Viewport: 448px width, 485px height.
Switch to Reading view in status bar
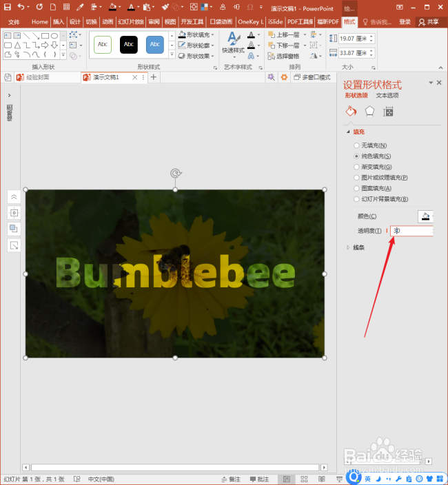[x=322, y=479]
